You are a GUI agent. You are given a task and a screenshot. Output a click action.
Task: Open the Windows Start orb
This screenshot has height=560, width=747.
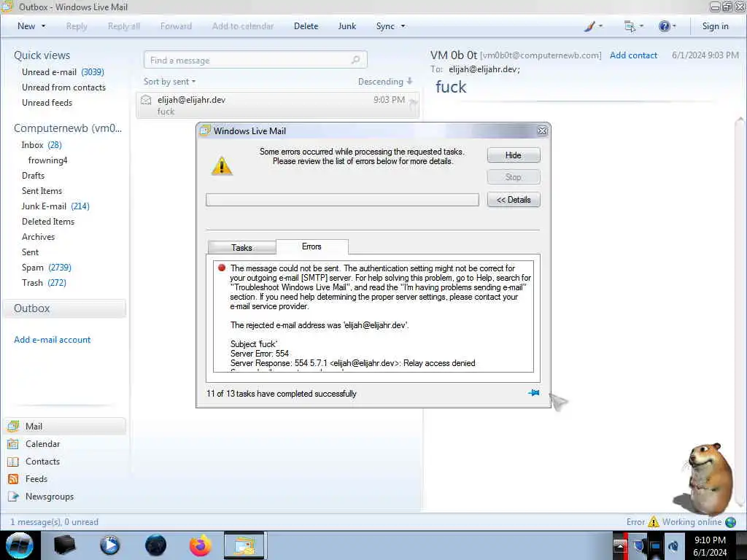tap(20, 545)
